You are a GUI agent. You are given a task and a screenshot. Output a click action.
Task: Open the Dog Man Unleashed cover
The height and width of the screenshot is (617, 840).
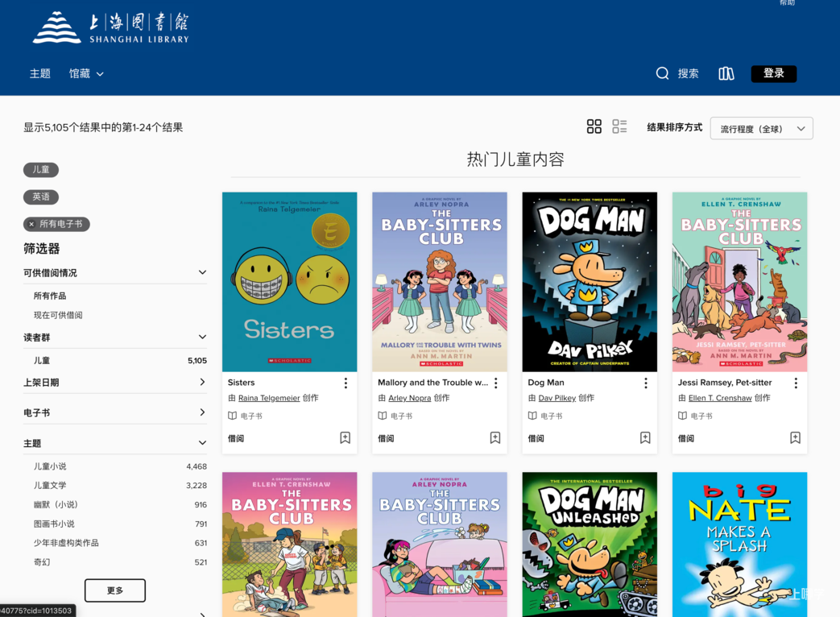point(590,545)
